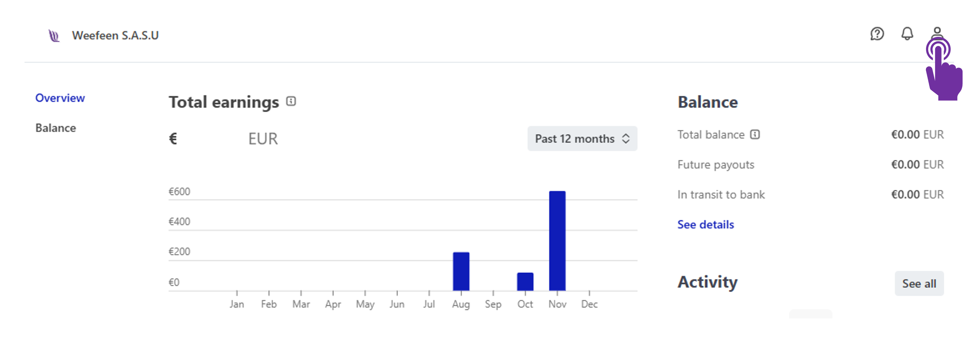Click the Weefeen S.A.S.U account name
The height and width of the screenshot is (337, 980).
click(115, 35)
